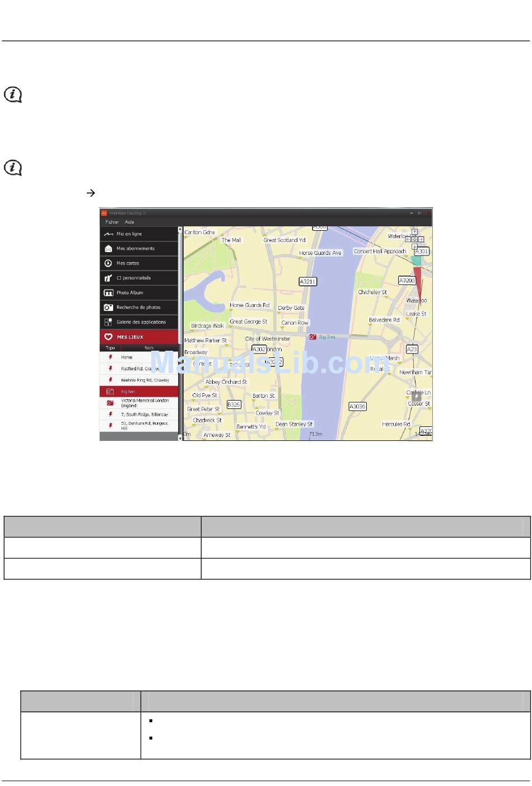Click the map pan up arrow
This screenshot has height=786, width=532.
(x=414, y=231)
